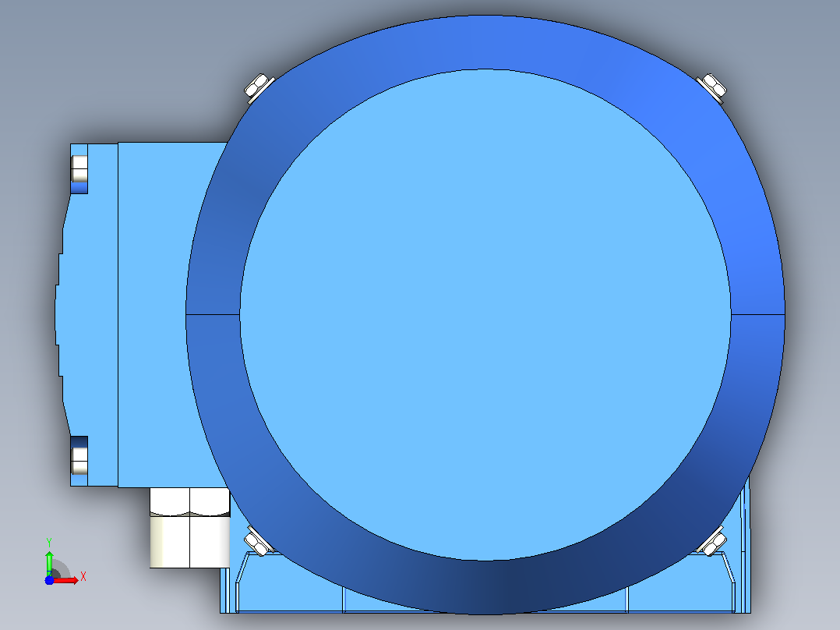Screen dimensions: 840x630
Task: Click the red X axis arrow of the triad
Action: click(67, 580)
